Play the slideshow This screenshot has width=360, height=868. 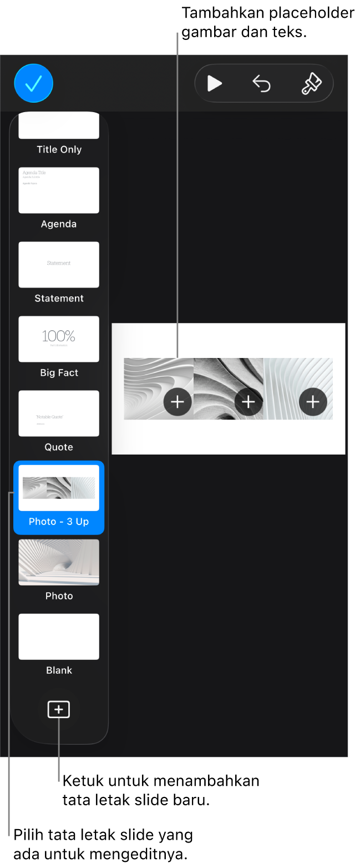[214, 84]
